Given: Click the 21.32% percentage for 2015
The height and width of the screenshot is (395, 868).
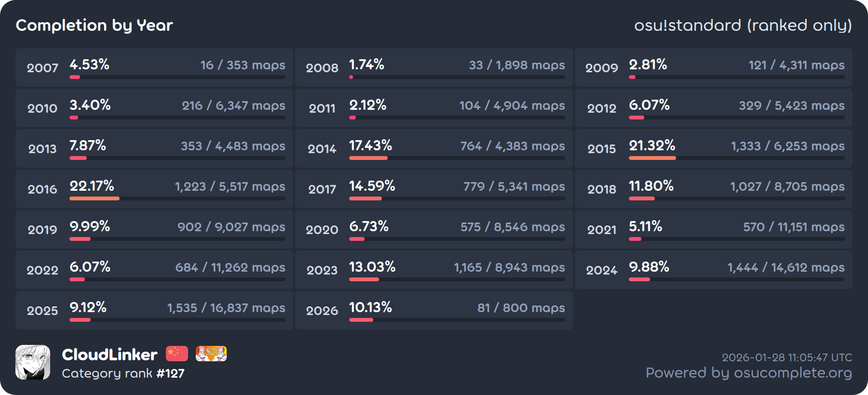Looking at the screenshot, I should tap(652, 145).
